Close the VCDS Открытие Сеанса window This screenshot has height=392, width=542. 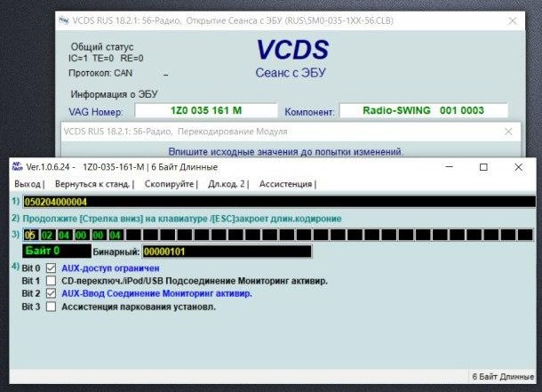click(513, 21)
